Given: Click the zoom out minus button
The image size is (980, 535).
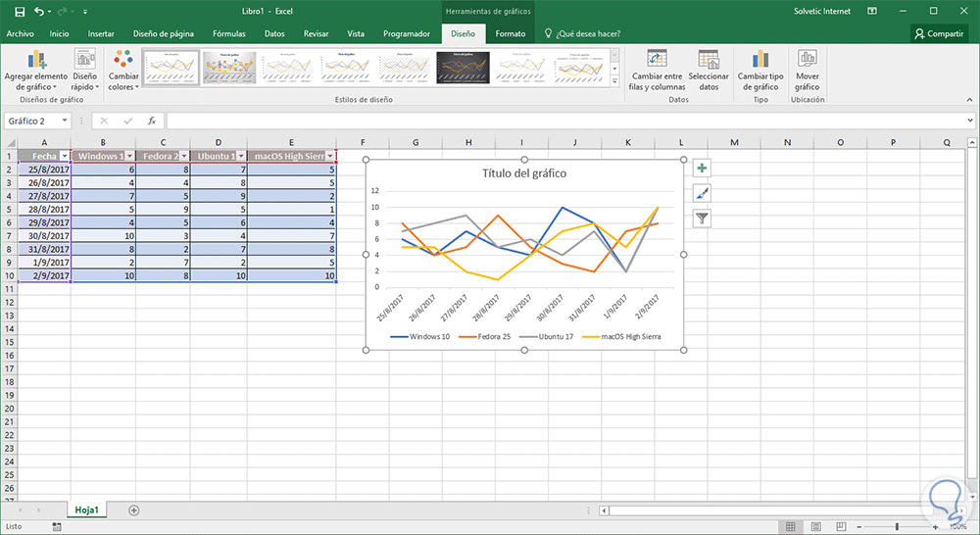Looking at the screenshot, I should (858, 527).
